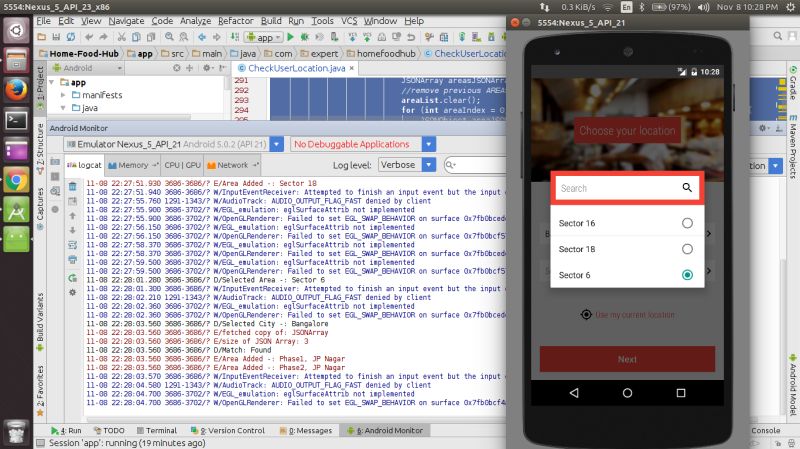Click the Make Project build icon
This screenshot has height=449, width=800.
coord(234,37)
